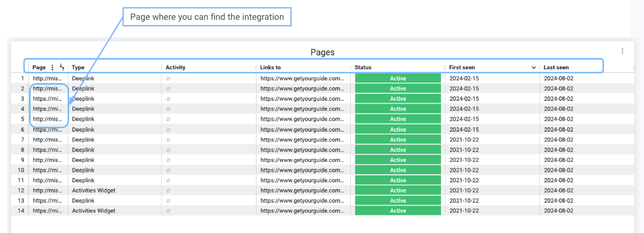
Task: Open the page URL in row 1
Action: [48, 78]
